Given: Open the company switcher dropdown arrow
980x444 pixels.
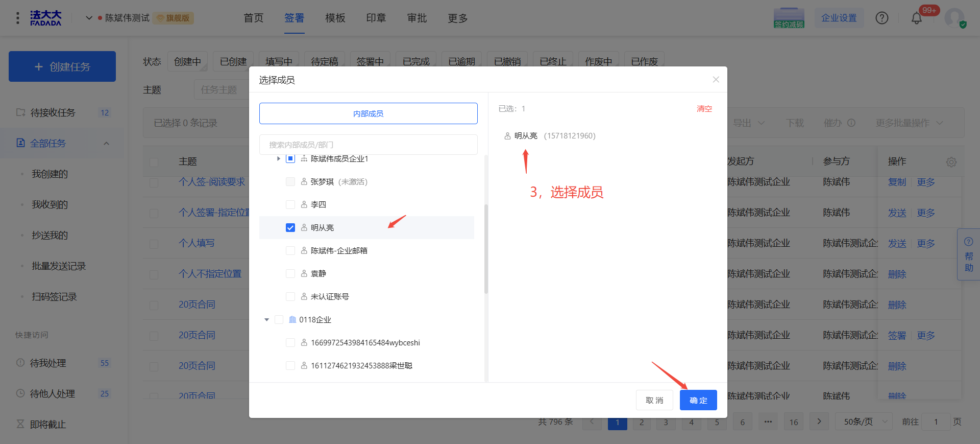Looking at the screenshot, I should 89,18.
